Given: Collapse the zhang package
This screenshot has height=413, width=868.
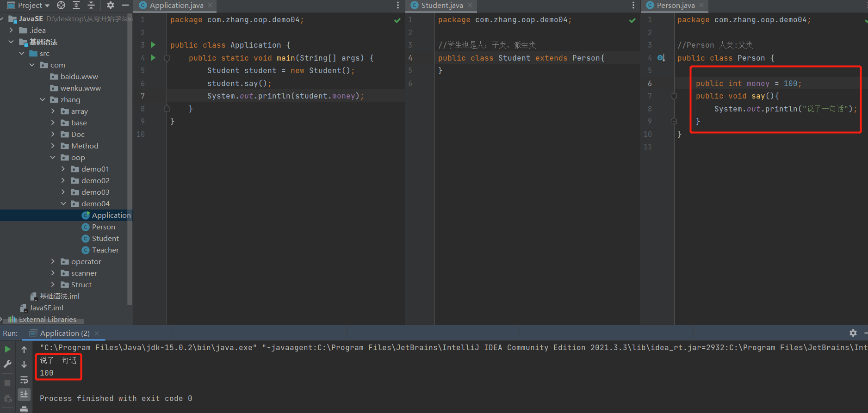Looking at the screenshot, I should point(43,99).
